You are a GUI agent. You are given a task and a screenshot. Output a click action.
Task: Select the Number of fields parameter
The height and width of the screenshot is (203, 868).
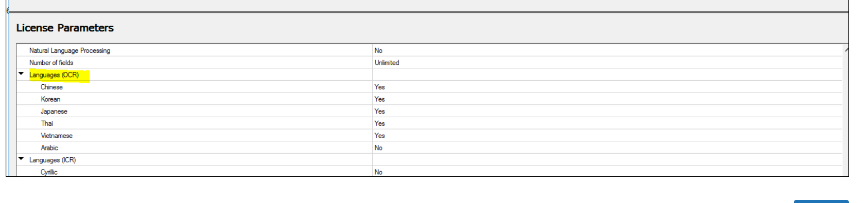(51, 63)
